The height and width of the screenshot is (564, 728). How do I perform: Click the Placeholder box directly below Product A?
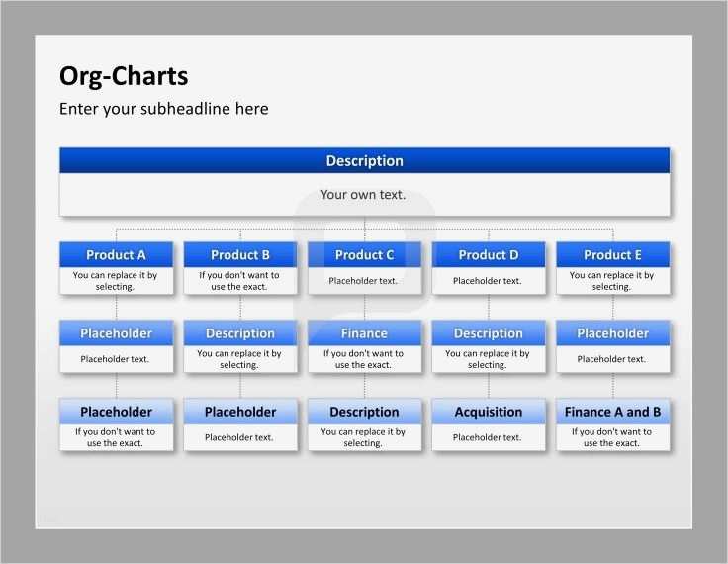pyautogui.click(x=116, y=333)
